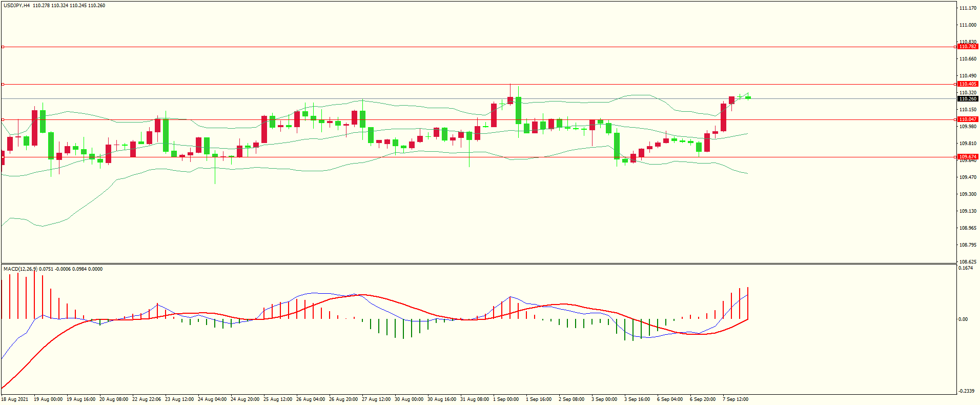Click left anchor handle of 110.405 line
Viewport: 980px width, 405px height.
coord(3,84)
